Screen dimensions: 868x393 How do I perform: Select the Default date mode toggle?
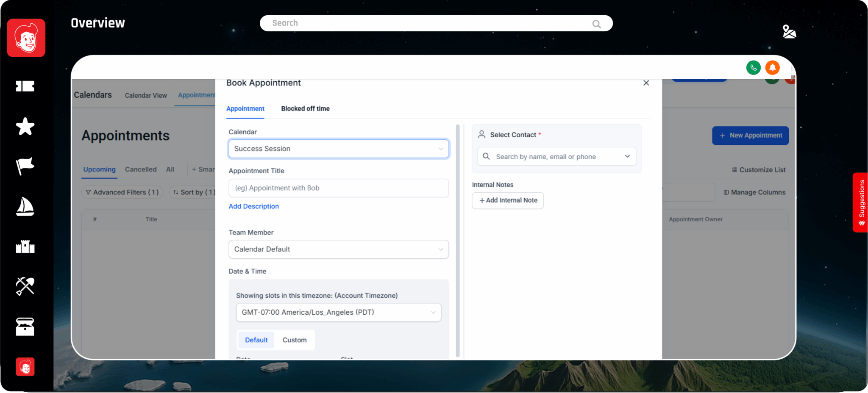(x=256, y=340)
